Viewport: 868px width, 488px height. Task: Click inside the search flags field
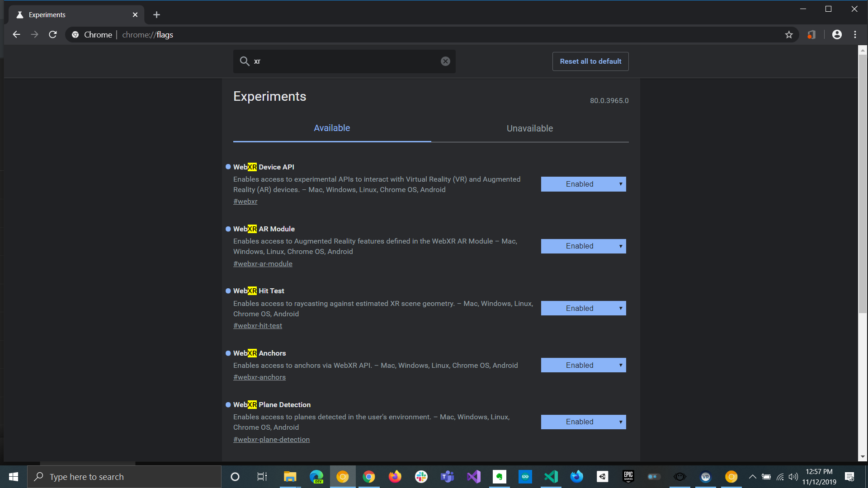tap(344, 61)
